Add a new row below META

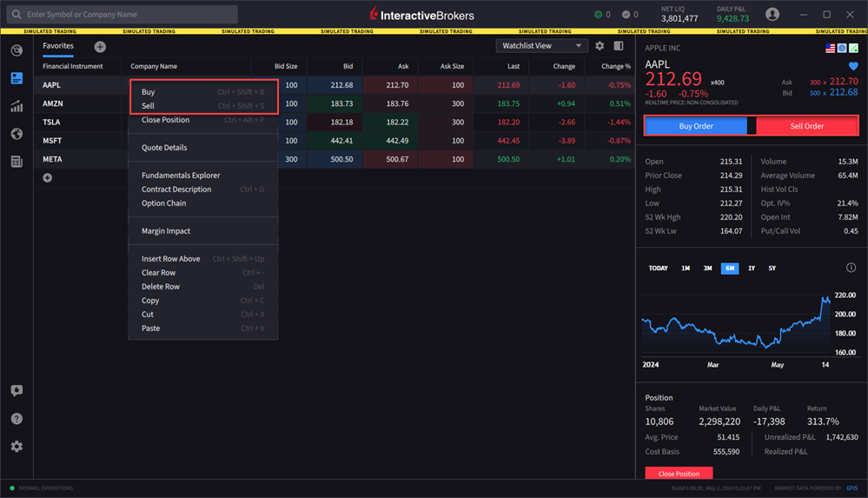[48, 177]
